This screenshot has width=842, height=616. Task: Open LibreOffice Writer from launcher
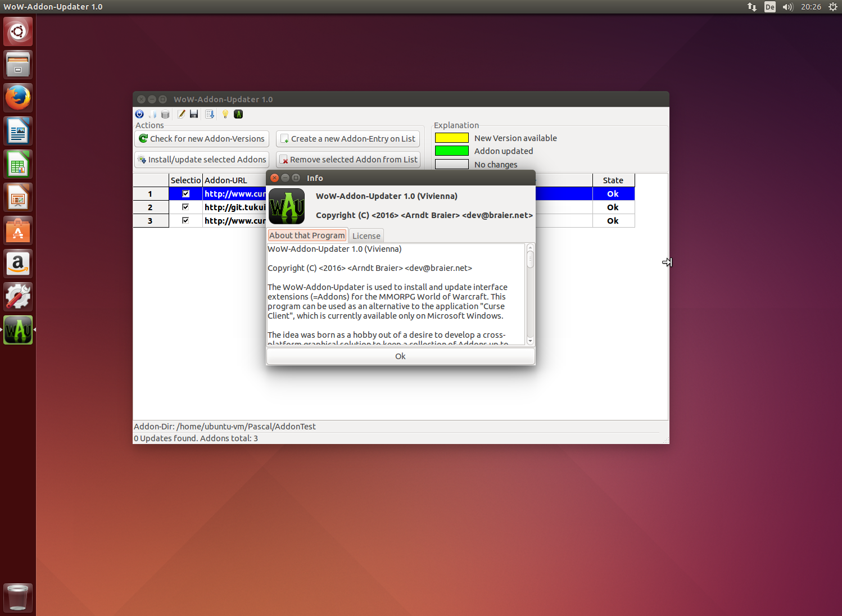(18, 131)
